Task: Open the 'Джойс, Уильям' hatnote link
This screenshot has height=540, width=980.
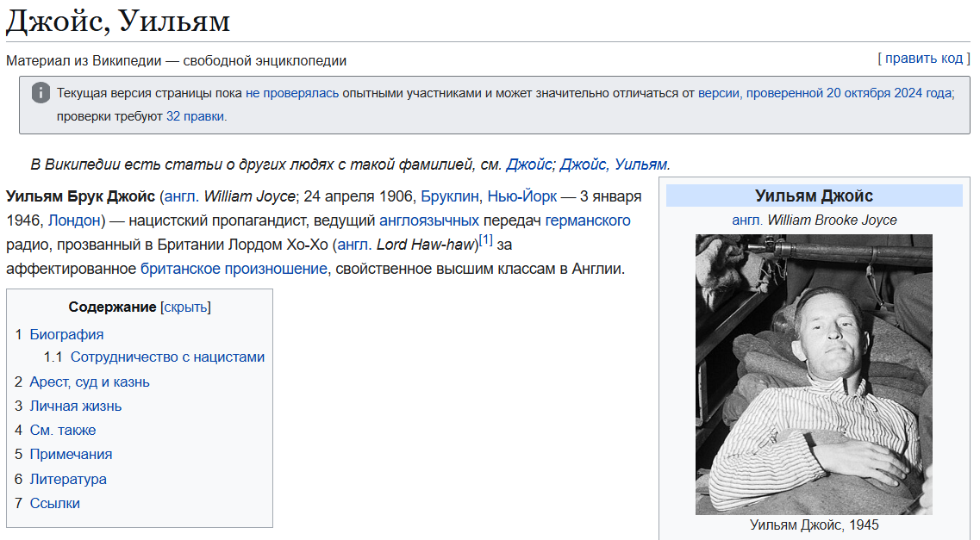Action: [x=613, y=164]
